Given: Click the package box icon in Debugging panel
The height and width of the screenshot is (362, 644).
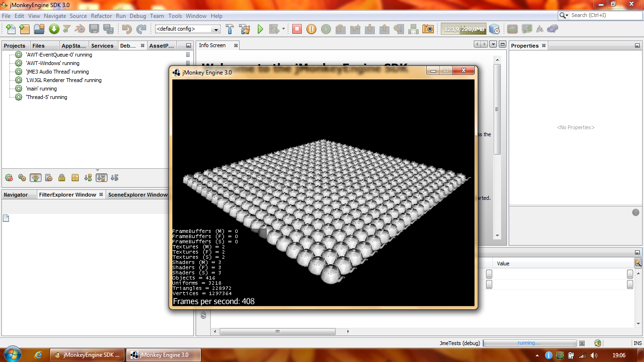Looking at the screenshot, I should [75, 178].
